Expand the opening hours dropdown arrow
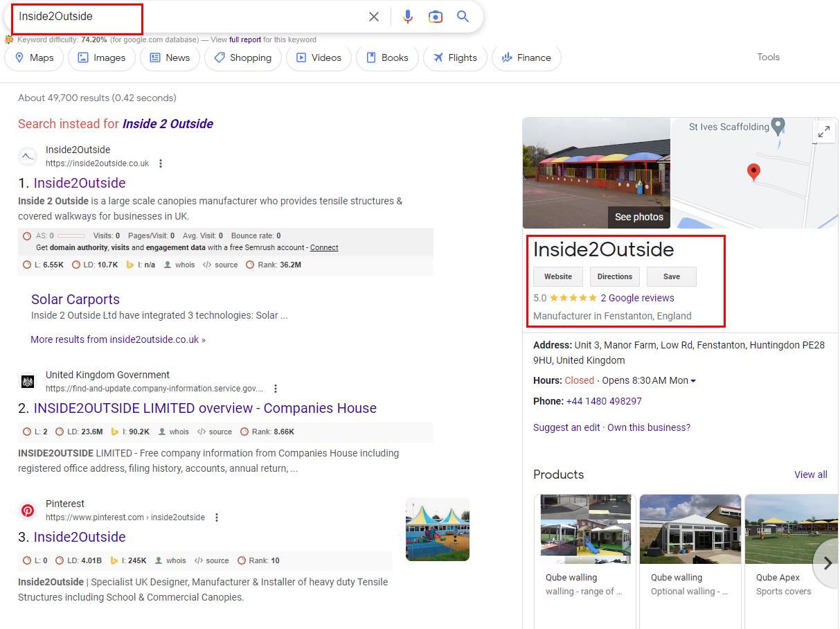This screenshot has height=629, width=840. pos(693,381)
